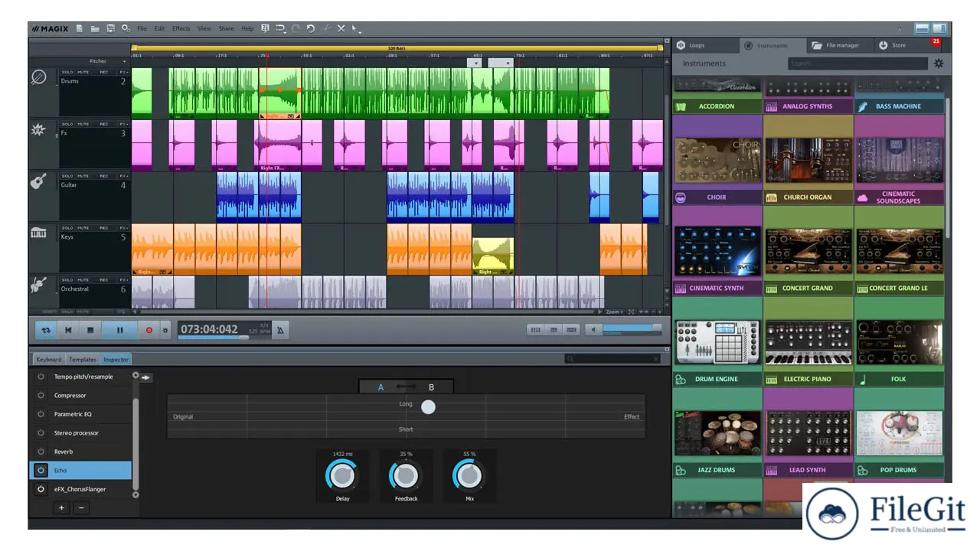Click the arrow icon beside the effects list
980x551 pixels.
pos(146,377)
